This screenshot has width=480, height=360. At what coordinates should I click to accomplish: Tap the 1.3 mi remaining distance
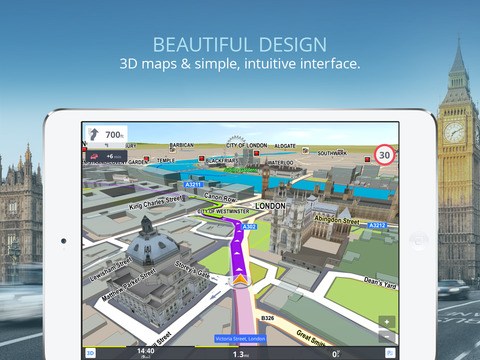tap(240, 354)
